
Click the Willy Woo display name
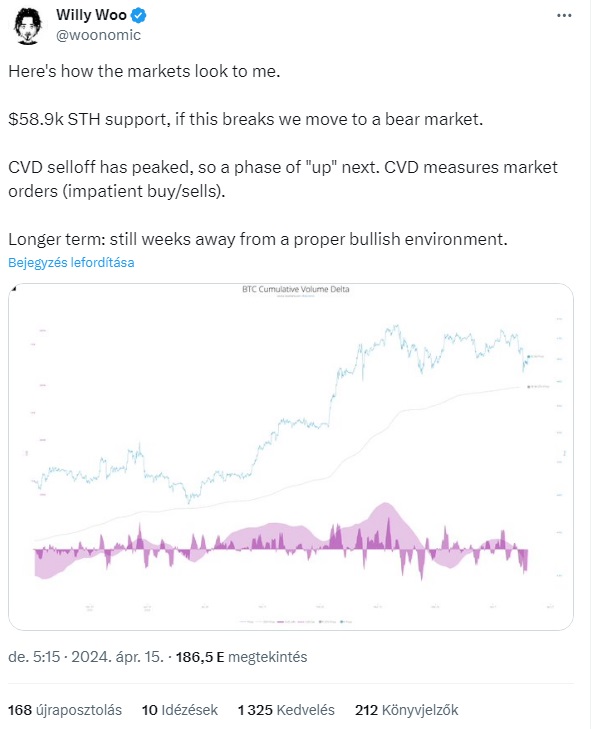click(91, 15)
